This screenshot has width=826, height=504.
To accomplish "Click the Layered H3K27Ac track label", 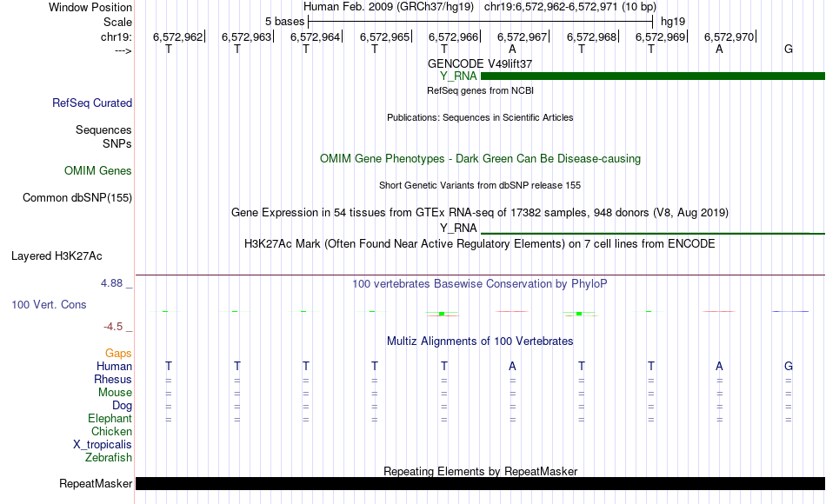I will point(57,256).
